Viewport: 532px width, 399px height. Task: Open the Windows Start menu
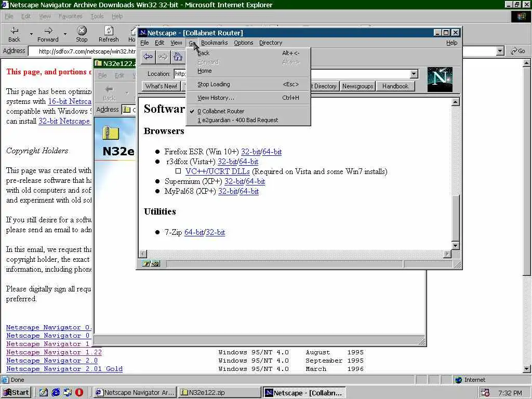[x=16, y=393]
